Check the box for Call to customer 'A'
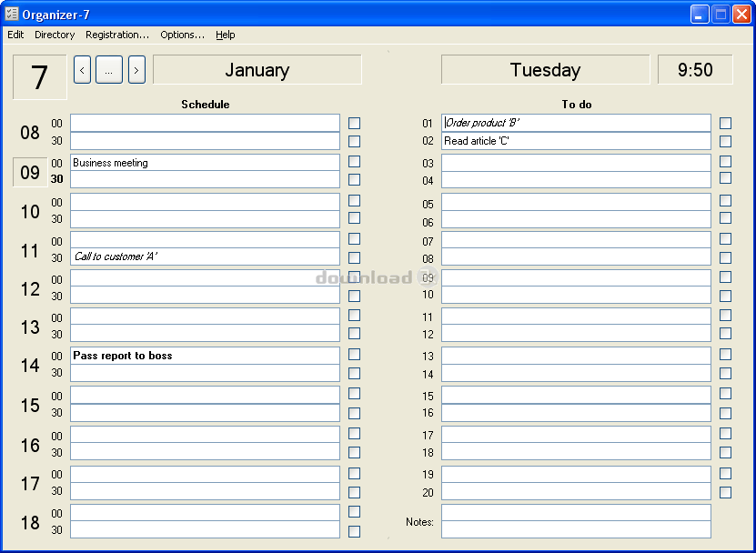Screen dimensions: 756x553 pos(355,258)
